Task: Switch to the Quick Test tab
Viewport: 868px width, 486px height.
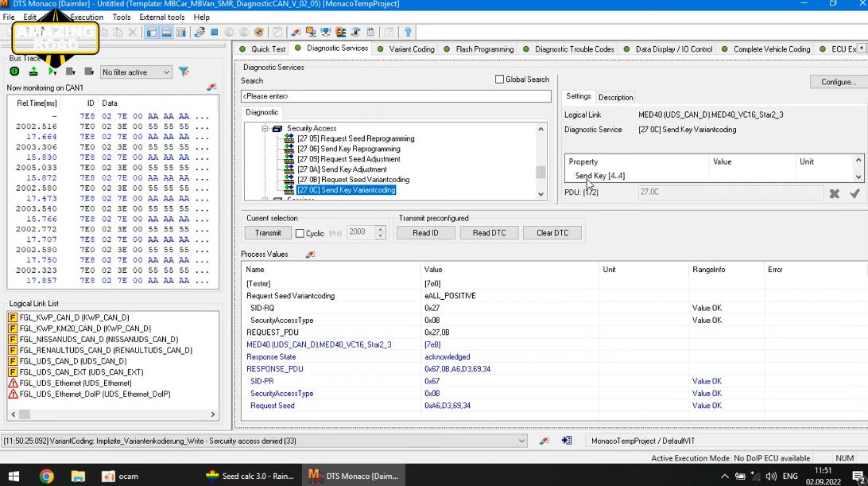Action: (263, 49)
